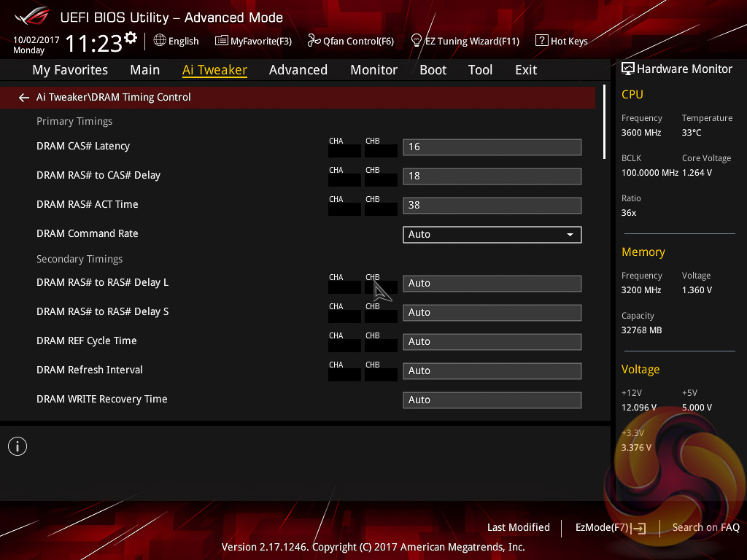Edit DRAM REF Cycle Time field

pyautogui.click(x=492, y=341)
